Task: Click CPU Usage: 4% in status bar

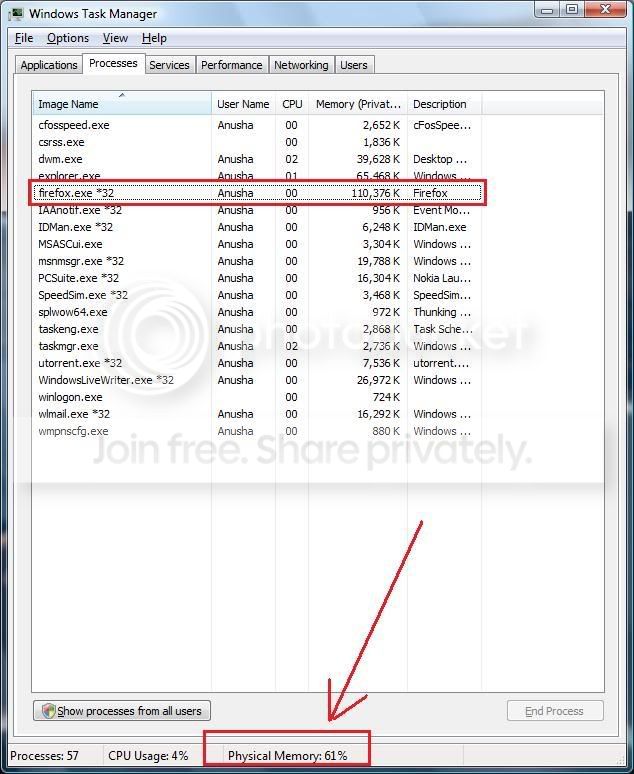Action: [148, 756]
